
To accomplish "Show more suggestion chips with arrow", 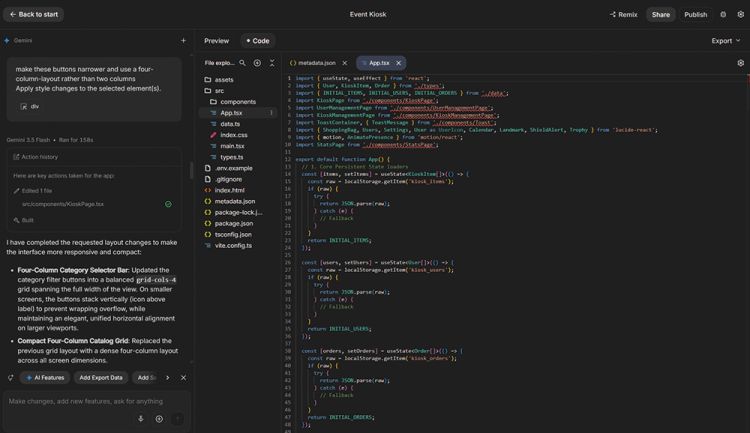I will tap(167, 377).
